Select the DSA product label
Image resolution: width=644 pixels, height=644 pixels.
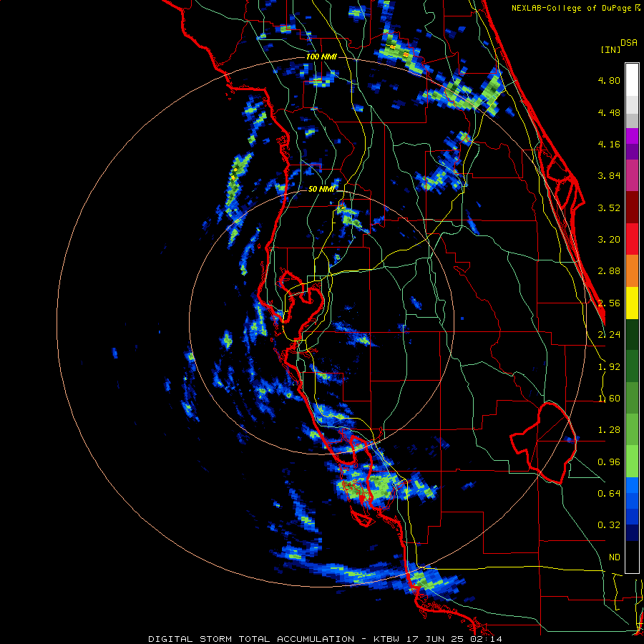(629, 43)
